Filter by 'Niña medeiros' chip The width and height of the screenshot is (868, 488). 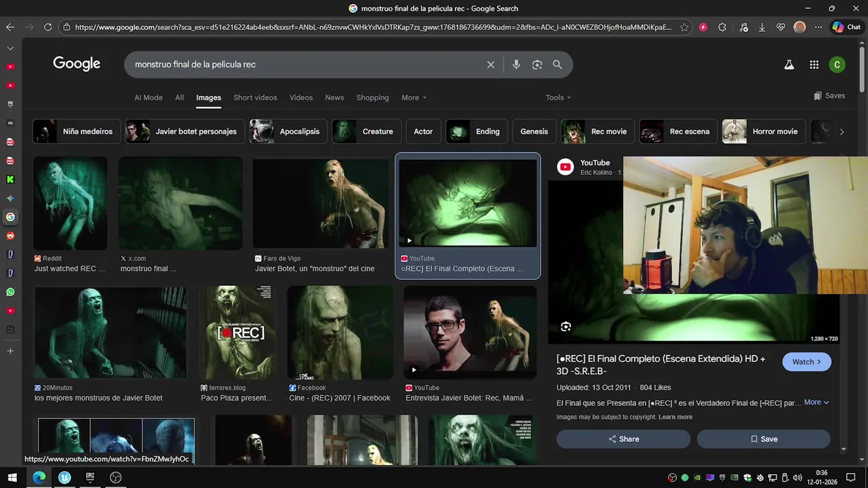coord(77,131)
